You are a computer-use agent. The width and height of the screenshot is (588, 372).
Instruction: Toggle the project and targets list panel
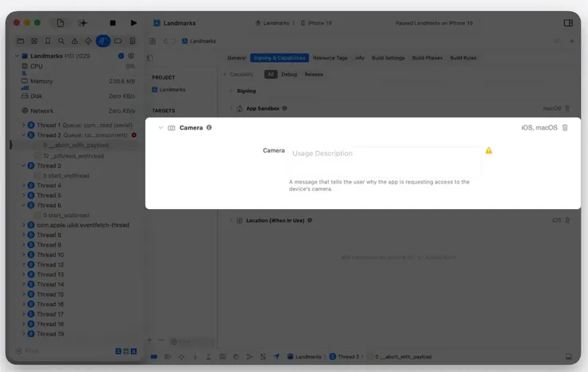150,58
